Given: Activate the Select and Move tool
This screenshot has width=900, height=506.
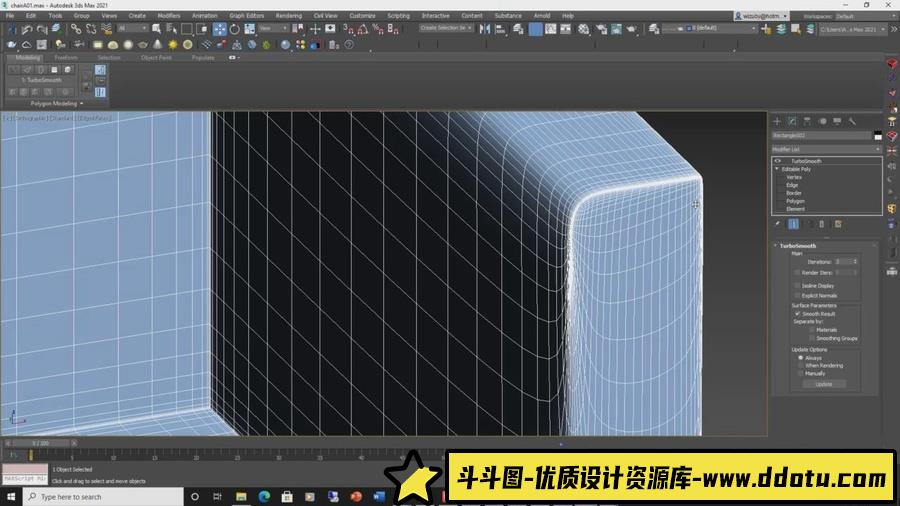Looking at the screenshot, I should tap(219, 29).
